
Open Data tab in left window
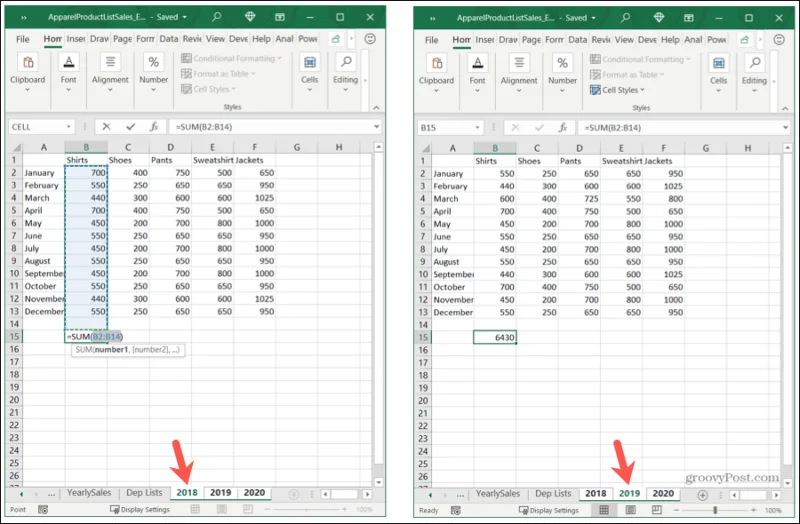click(168, 39)
